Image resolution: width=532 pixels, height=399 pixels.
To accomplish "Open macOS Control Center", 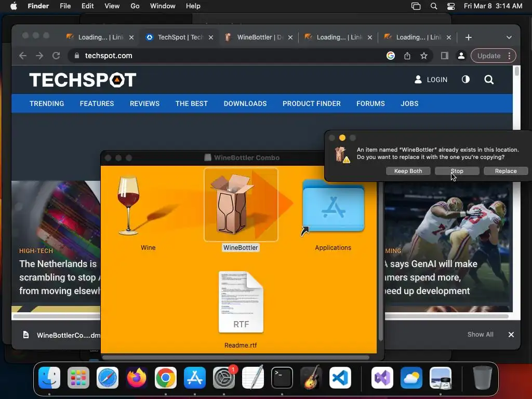I will pos(450,6).
